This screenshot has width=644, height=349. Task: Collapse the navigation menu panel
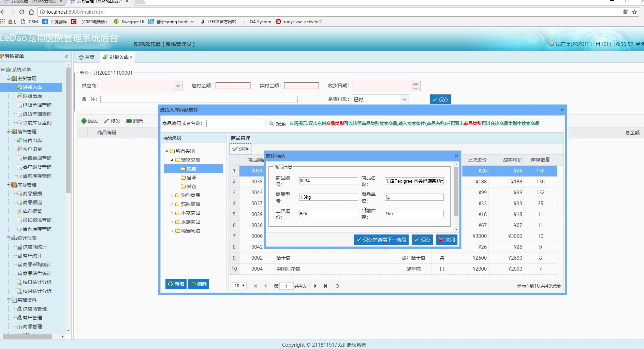(67, 56)
